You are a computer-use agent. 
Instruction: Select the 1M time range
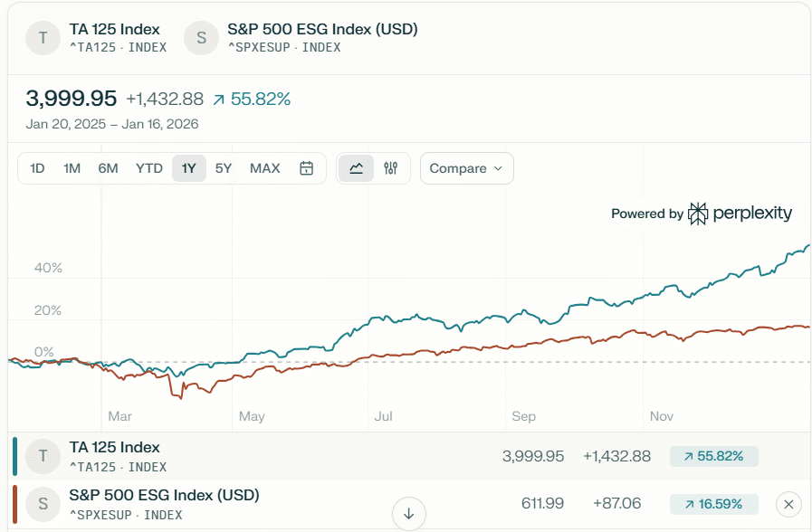[72, 168]
